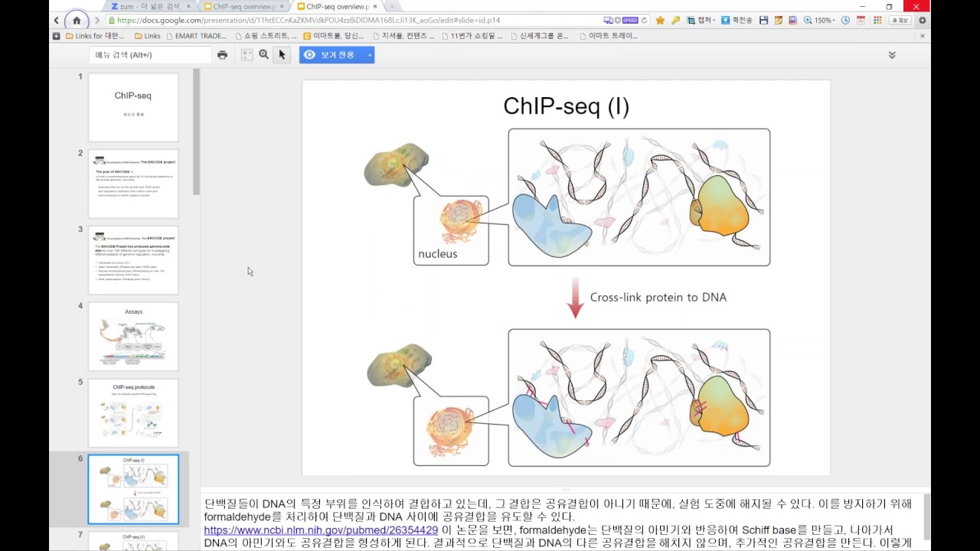The image size is (980, 551).
Task: Click the ChIP-seq (I) slide title
Action: pyautogui.click(x=566, y=106)
